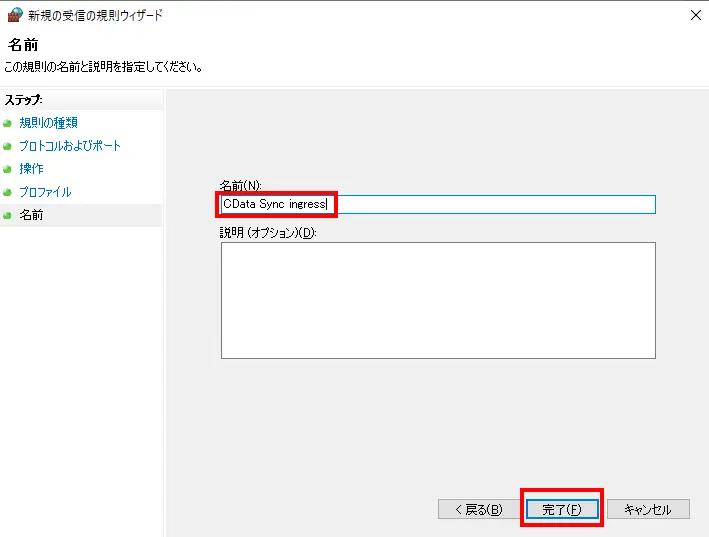Click the 名前(N) name input field
This screenshot has width=709, height=537.
click(x=438, y=204)
